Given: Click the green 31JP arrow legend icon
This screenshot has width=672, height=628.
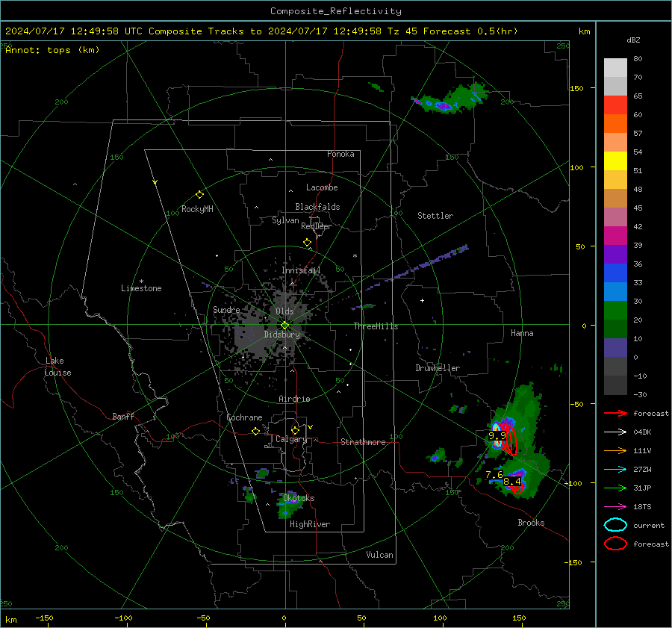Looking at the screenshot, I should pos(615,488).
